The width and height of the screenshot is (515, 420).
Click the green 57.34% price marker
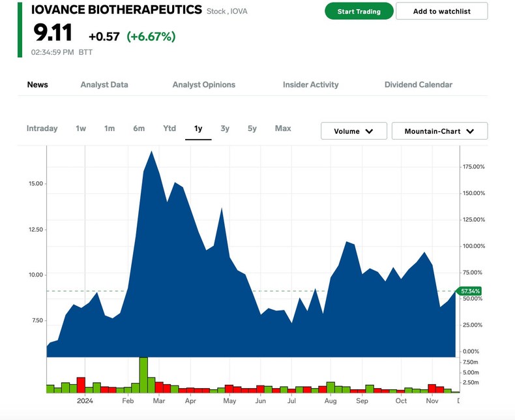coord(470,291)
